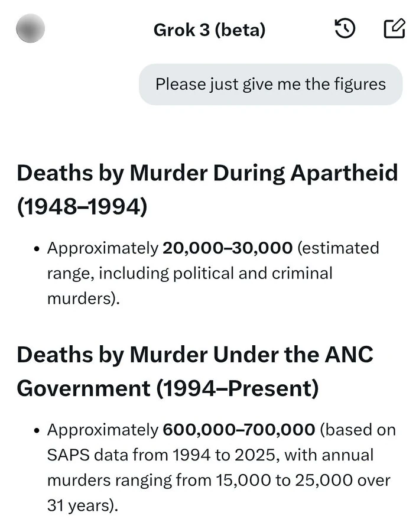Click '(based on' after the 600,000–700,000 figure
419x532 pixels.
(x=358, y=430)
